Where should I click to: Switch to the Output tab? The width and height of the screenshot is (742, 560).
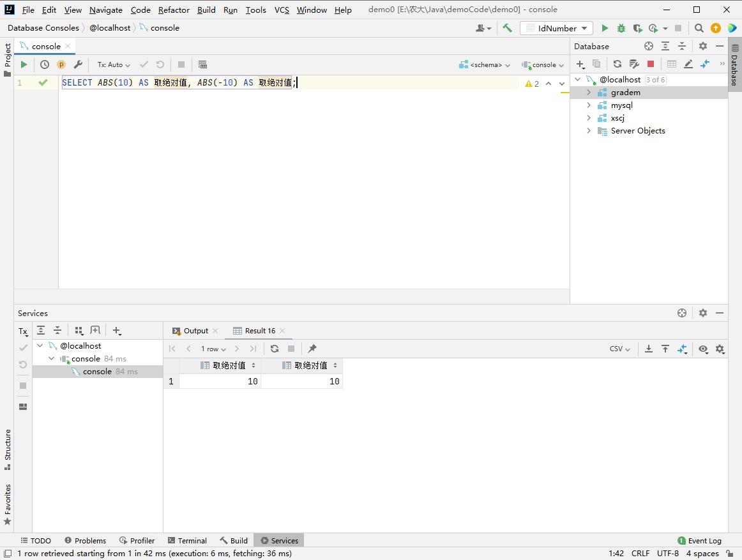tap(195, 331)
